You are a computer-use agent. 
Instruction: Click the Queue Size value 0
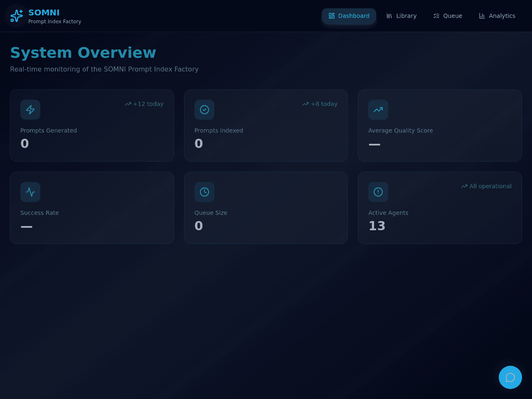[x=199, y=226]
